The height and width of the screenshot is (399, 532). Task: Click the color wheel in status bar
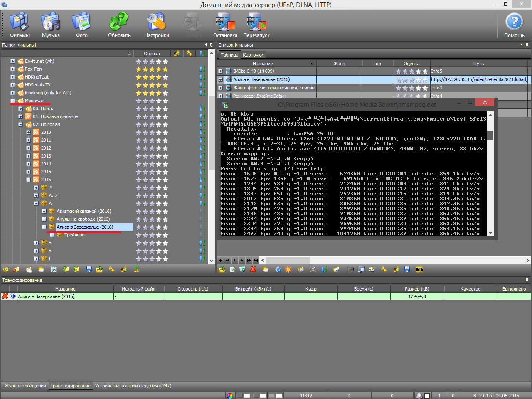(230, 396)
